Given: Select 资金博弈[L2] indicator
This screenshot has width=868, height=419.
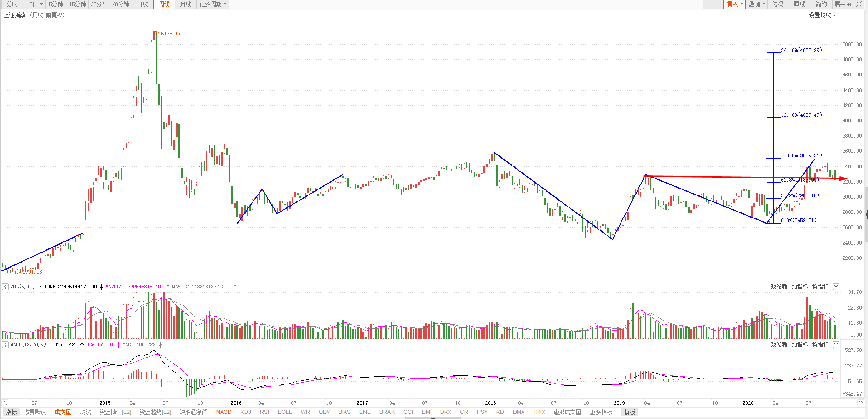Looking at the screenshot, I should point(115,412).
